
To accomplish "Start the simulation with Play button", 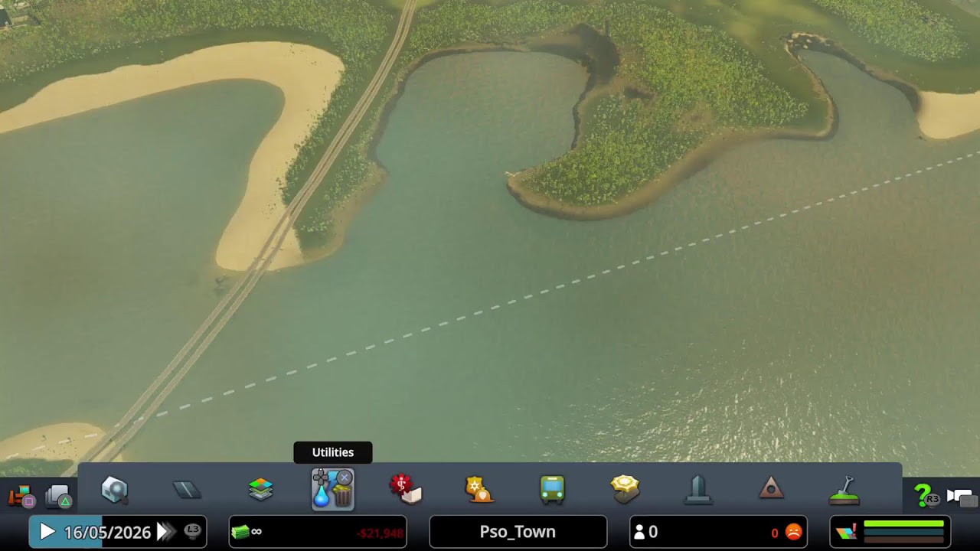I will (47, 532).
